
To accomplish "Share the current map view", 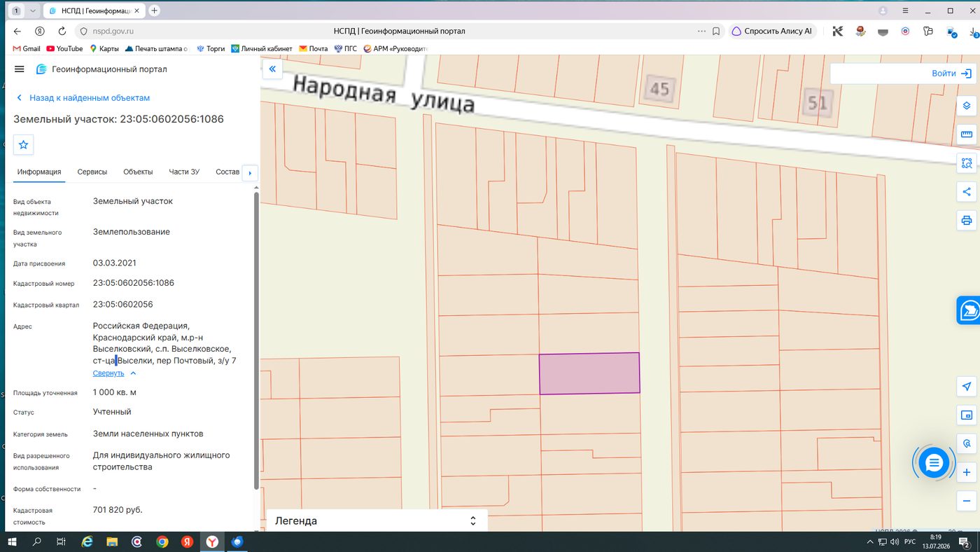I will tap(967, 192).
